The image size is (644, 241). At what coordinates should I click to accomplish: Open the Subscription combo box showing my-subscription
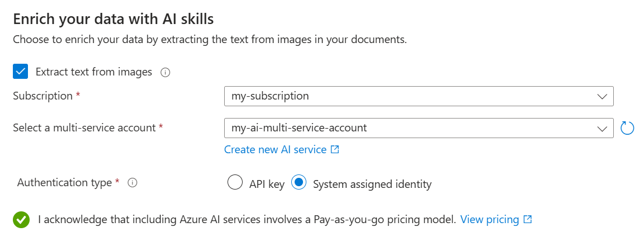tap(411, 96)
